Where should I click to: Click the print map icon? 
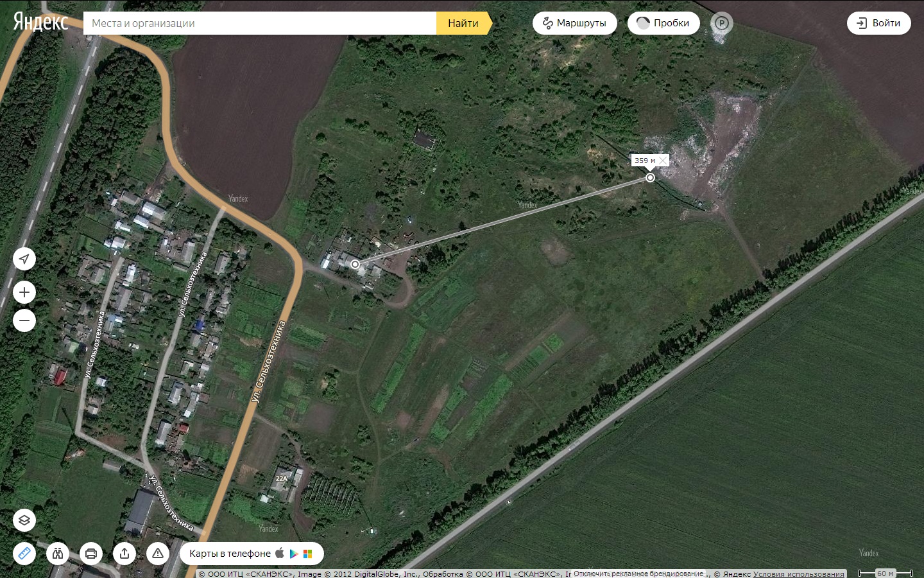tap(91, 553)
